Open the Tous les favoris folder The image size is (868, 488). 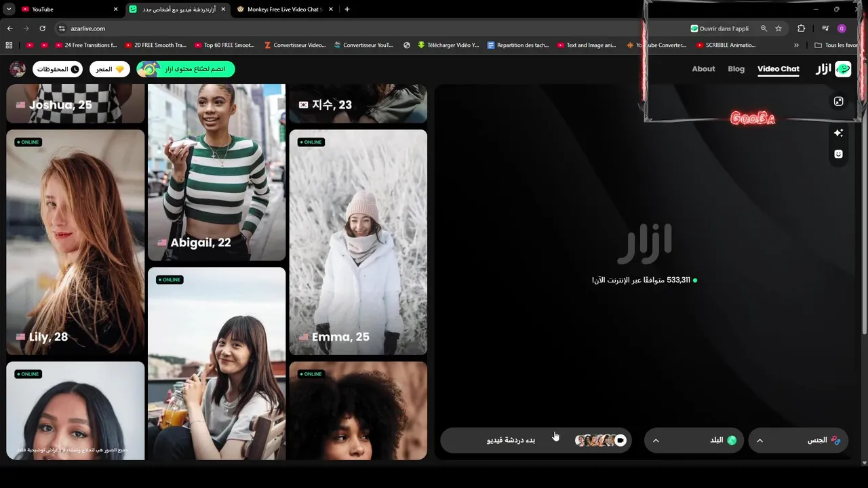pyautogui.click(x=837, y=45)
